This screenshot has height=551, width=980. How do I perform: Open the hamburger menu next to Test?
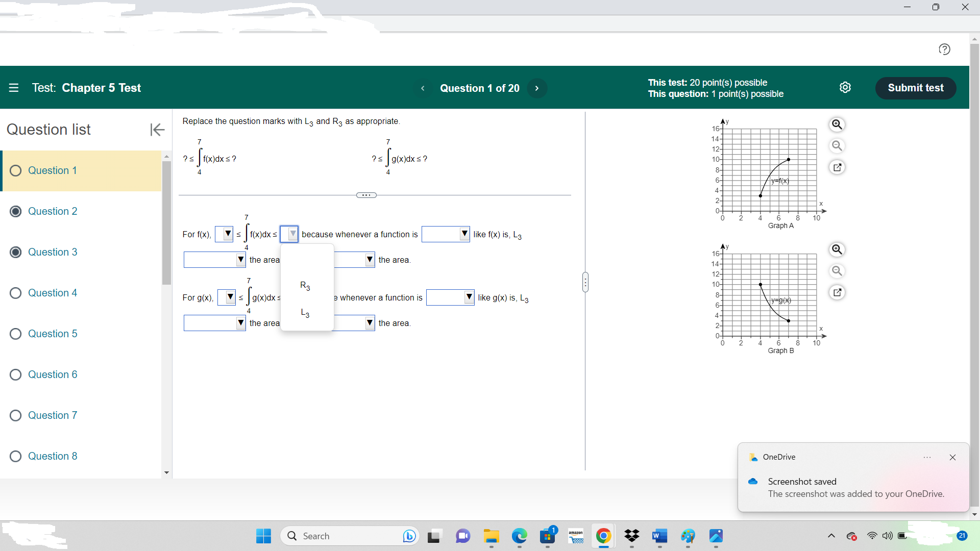click(x=14, y=88)
